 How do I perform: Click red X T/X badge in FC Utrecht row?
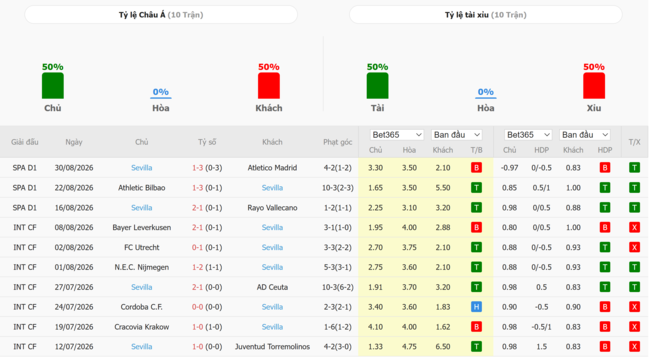point(634,247)
